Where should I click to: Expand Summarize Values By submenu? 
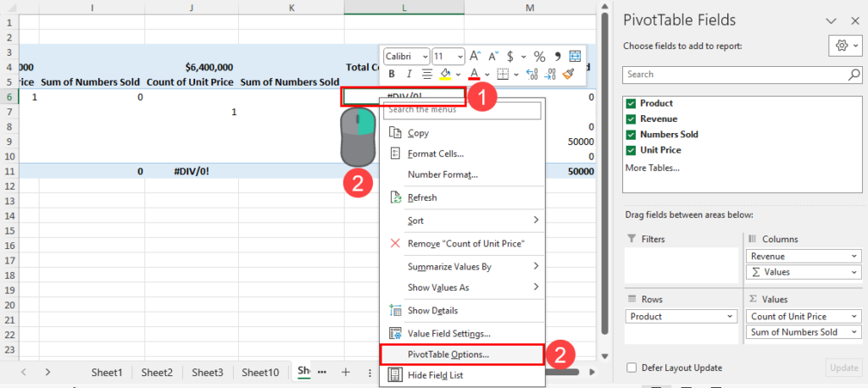pyautogui.click(x=462, y=267)
